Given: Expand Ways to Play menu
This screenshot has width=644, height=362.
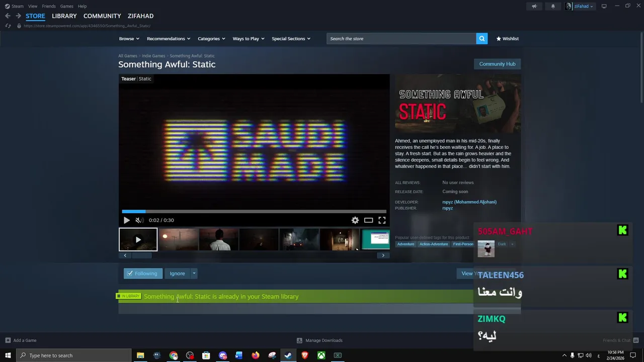Looking at the screenshot, I should (x=249, y=39).
